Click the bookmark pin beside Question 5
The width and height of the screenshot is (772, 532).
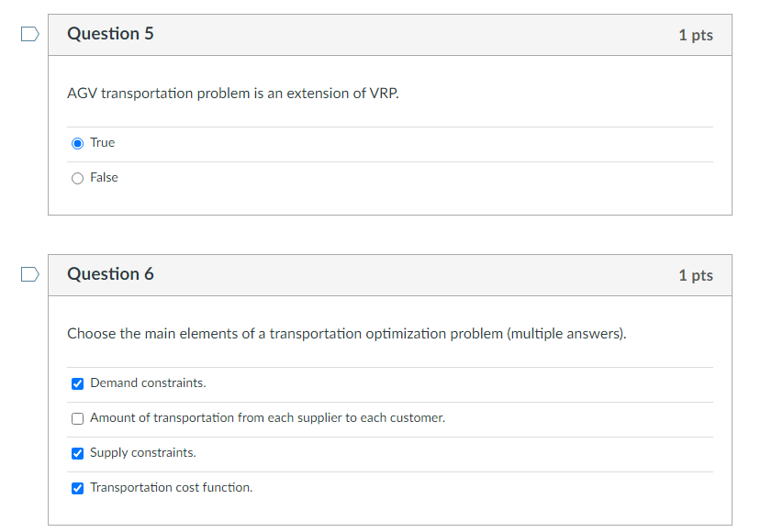click(28, 33)
